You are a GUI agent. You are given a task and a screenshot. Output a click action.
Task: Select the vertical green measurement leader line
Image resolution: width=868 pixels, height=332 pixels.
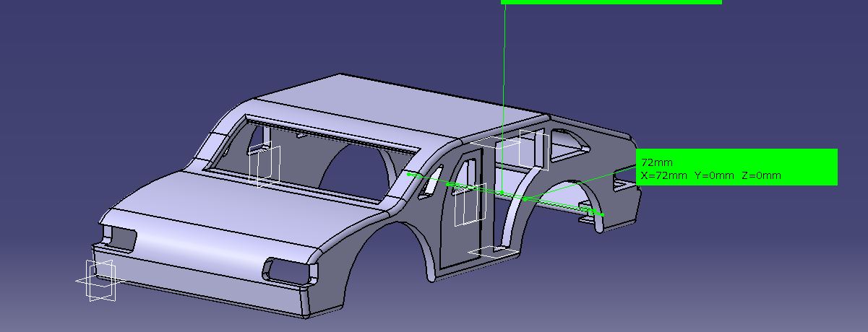pyautogui.click(x=503, y=97)
